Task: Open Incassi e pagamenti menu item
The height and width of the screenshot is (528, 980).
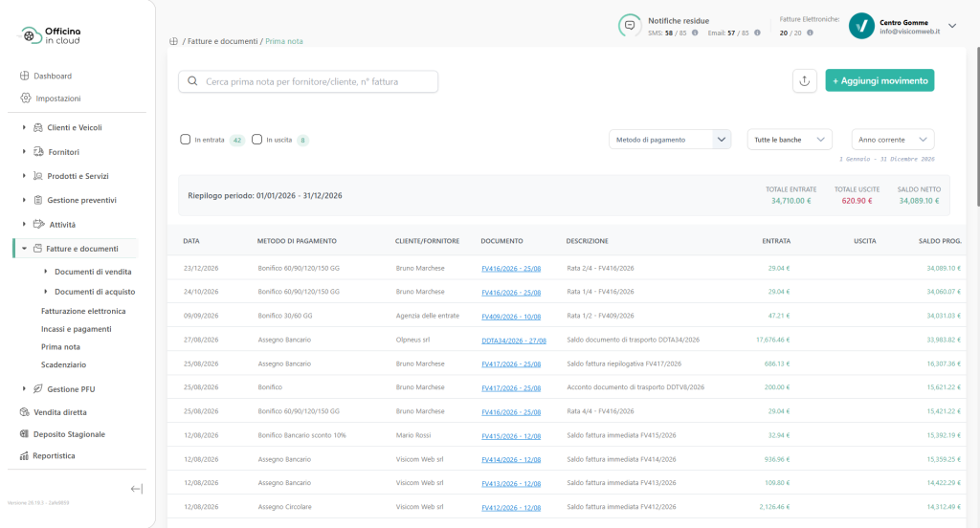Action: point(77,329)
